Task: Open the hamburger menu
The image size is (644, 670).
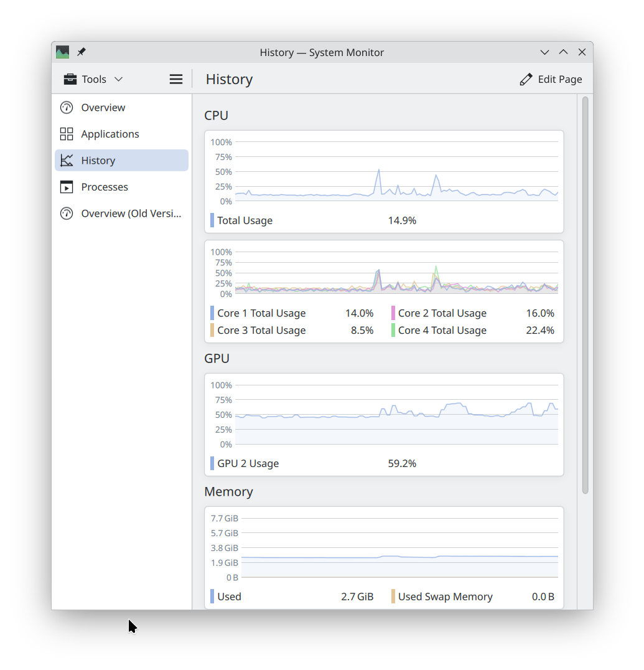Action: click(x=176, y=79)
